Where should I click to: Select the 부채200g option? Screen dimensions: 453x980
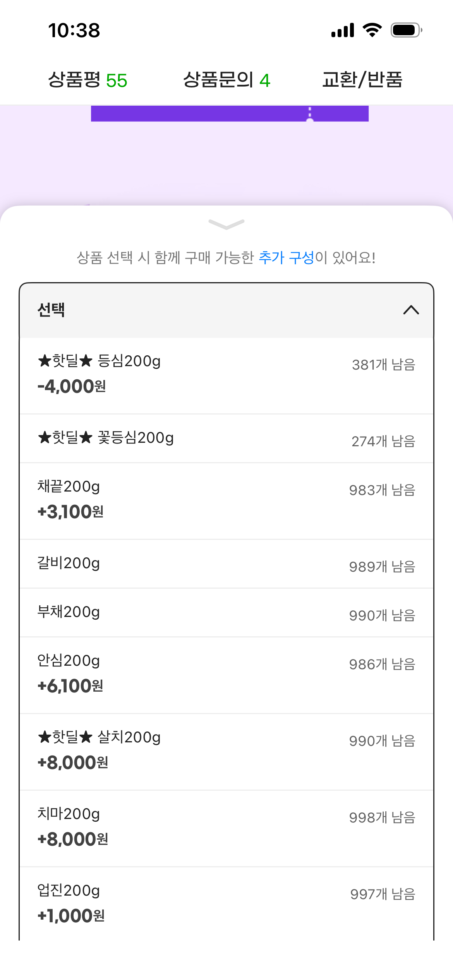[226, 613]
